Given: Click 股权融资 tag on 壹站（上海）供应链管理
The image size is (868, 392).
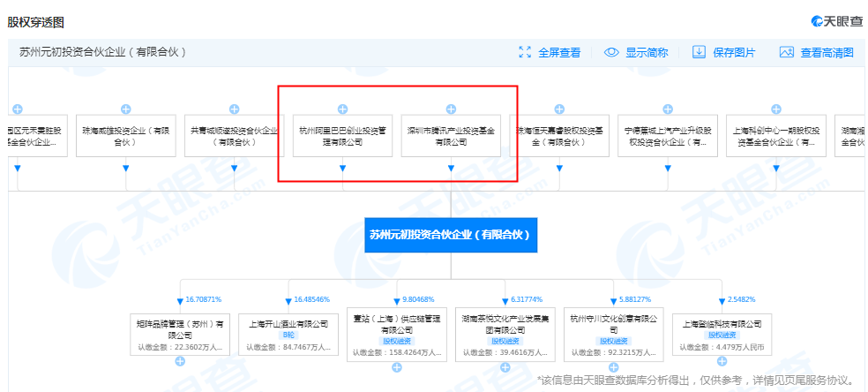Looking at the screenshot, I should click(x=397, y=341).
